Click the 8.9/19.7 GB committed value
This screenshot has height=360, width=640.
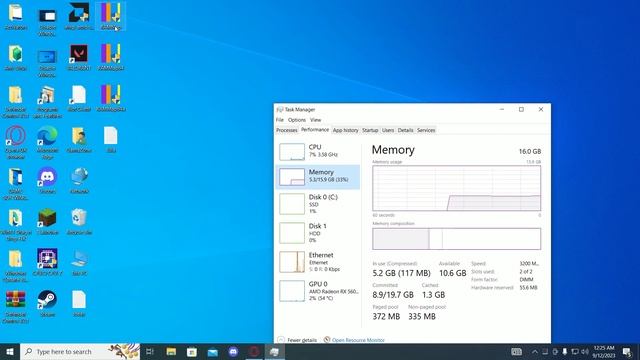(393, 295)
